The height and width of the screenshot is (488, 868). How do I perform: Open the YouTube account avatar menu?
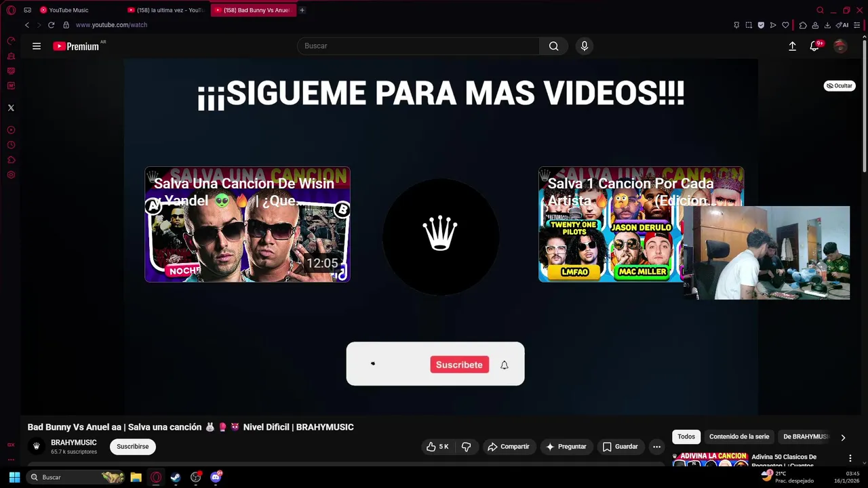pyautogui.click(x=840, y=46)
